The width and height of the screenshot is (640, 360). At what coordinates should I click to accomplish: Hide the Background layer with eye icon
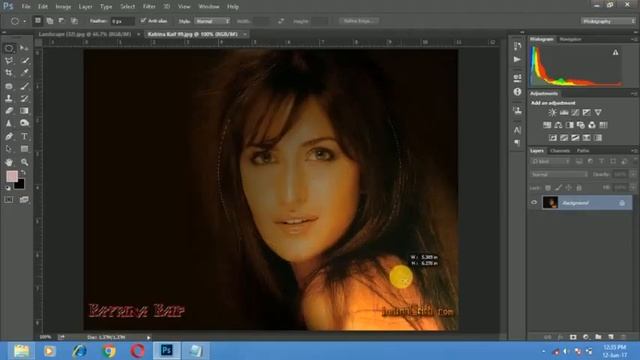coord(533,202)
